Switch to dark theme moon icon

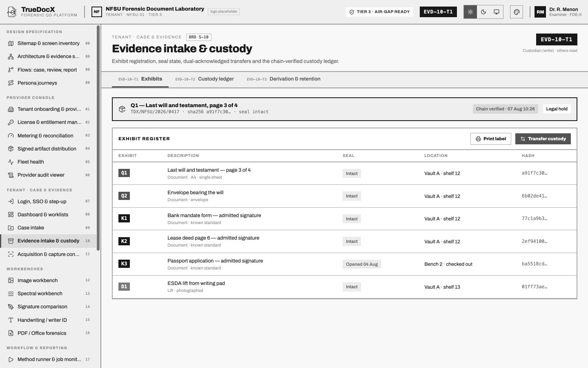click(483, 12)
